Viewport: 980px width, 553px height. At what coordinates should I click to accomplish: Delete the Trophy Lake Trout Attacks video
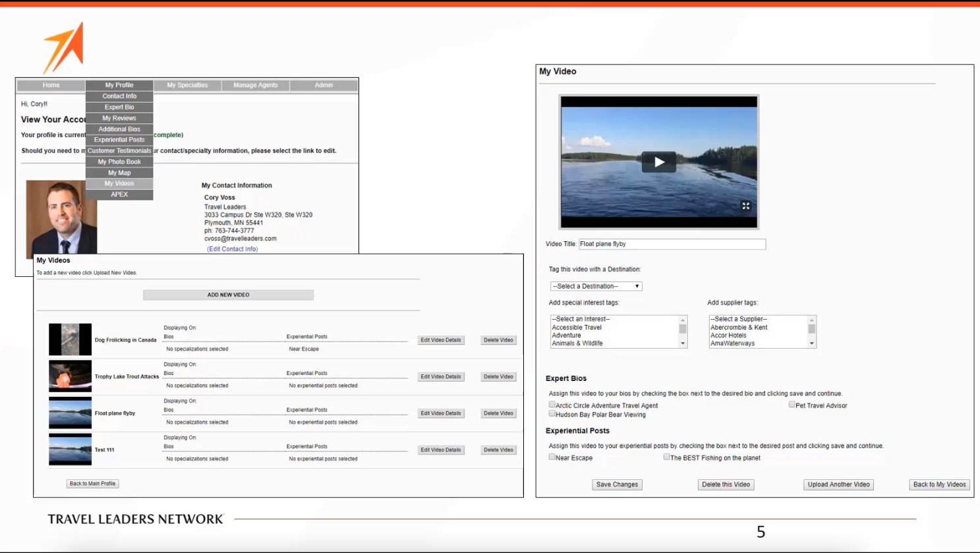(x=498, y=376)
